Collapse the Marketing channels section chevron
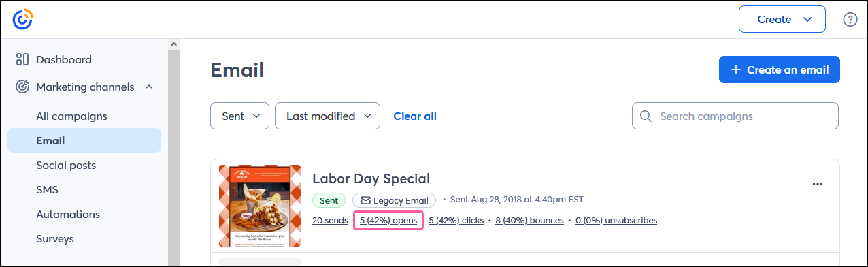868x267 pixels. (148, 87)
